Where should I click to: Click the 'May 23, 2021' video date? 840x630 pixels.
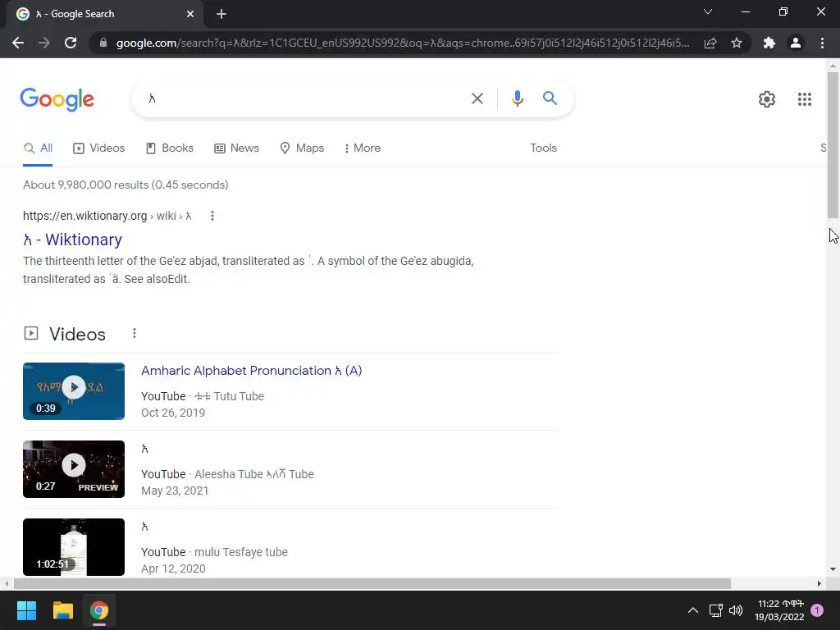click(x=175, y=491)
